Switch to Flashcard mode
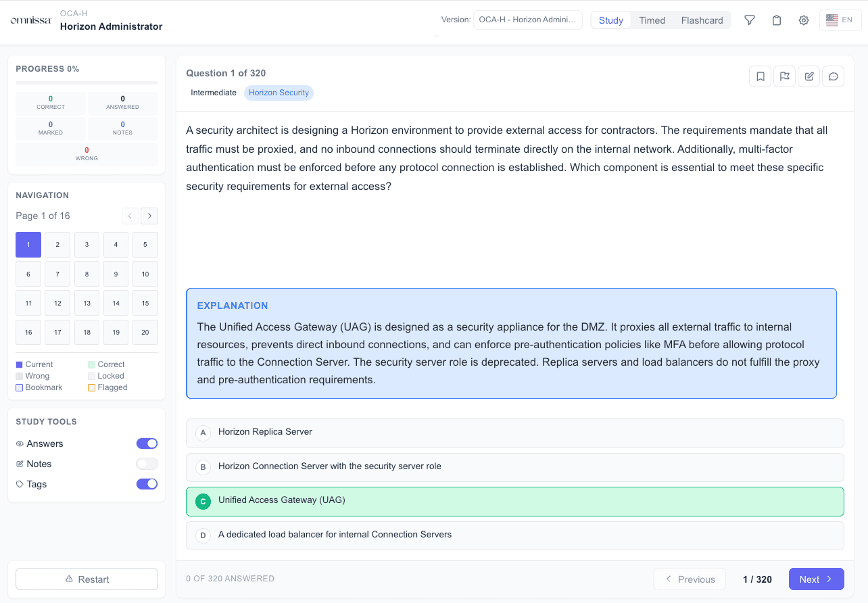The width and height of the screenshot is (868, 603). pos(702,20)
